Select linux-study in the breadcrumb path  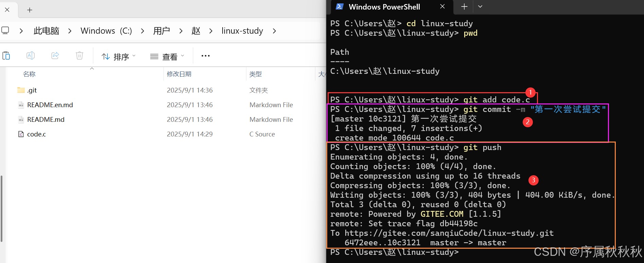[x=242, y=31]
